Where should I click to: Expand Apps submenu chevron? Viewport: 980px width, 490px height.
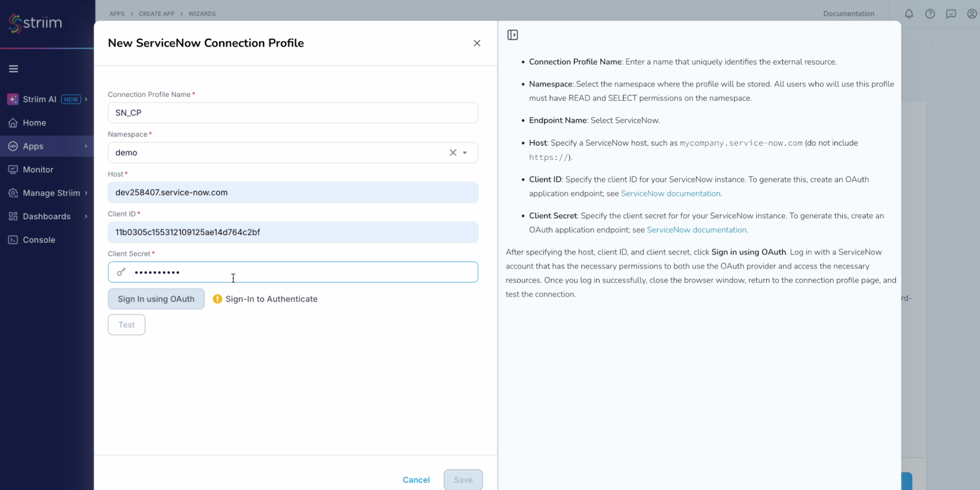[x=86, y=146]
